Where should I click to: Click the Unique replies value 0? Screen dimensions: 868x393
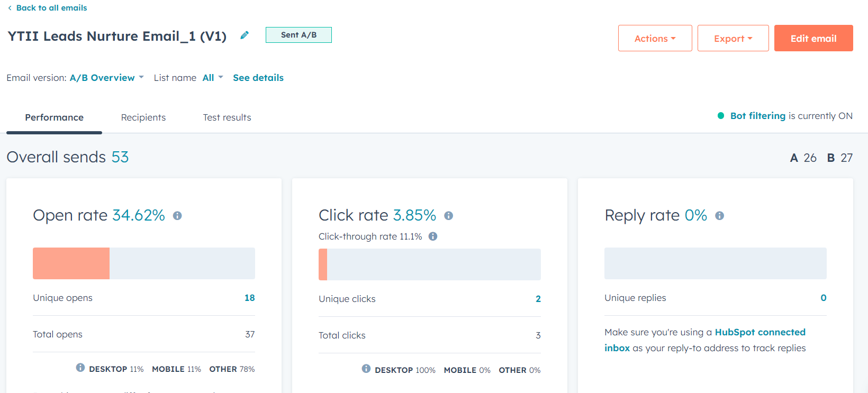[x=824, y=298]
